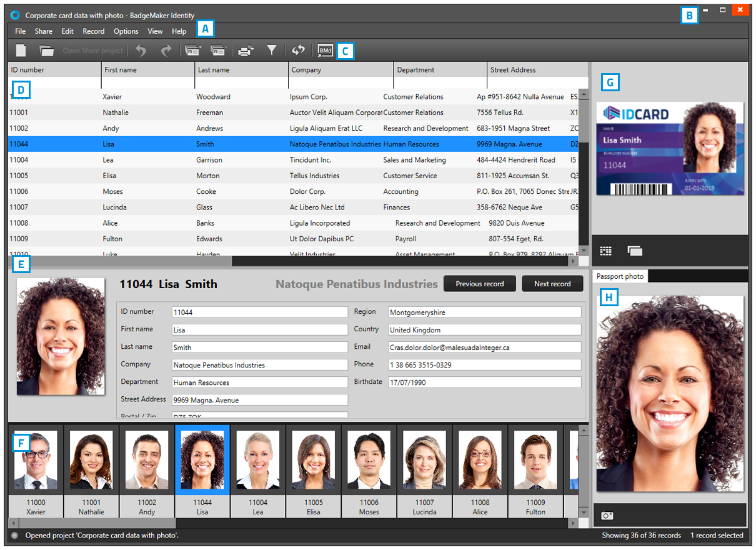
Task: Open the filter funnel tool
Action: click(x=272, y=51)
